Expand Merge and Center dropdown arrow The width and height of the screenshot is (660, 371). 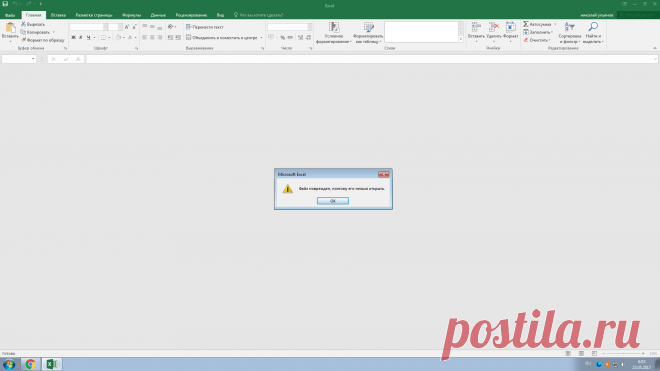tap(261, 37)
